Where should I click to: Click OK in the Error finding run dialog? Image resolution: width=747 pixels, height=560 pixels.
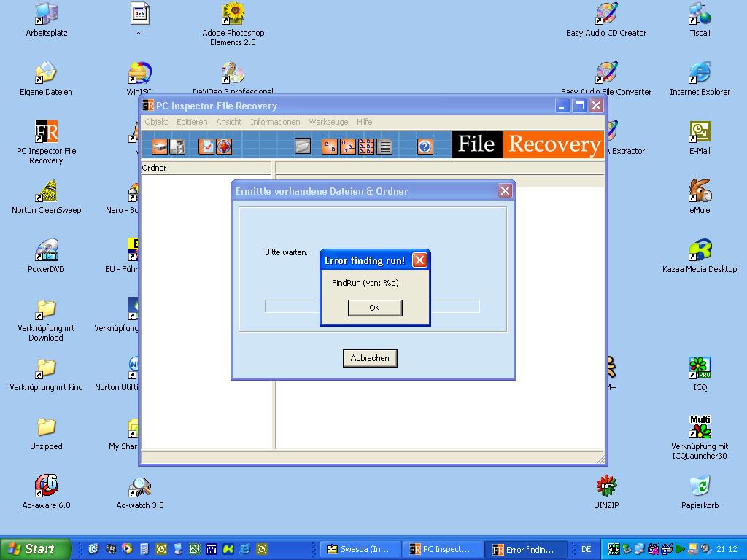(x=375, y=308)
